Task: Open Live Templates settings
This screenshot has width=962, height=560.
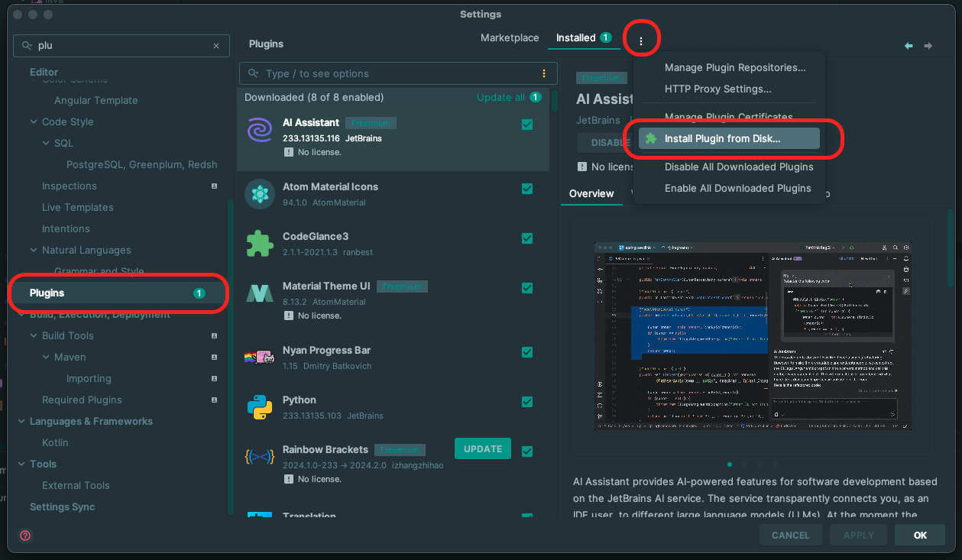Action: (77, 207)
